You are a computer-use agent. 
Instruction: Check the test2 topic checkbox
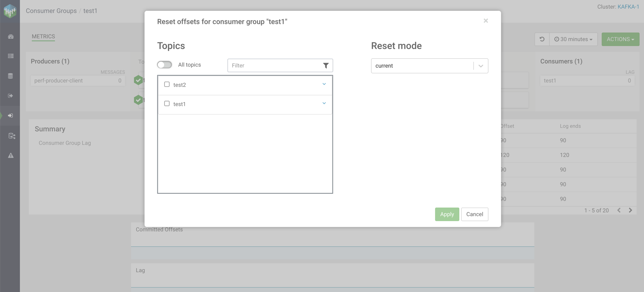point(167,84)
